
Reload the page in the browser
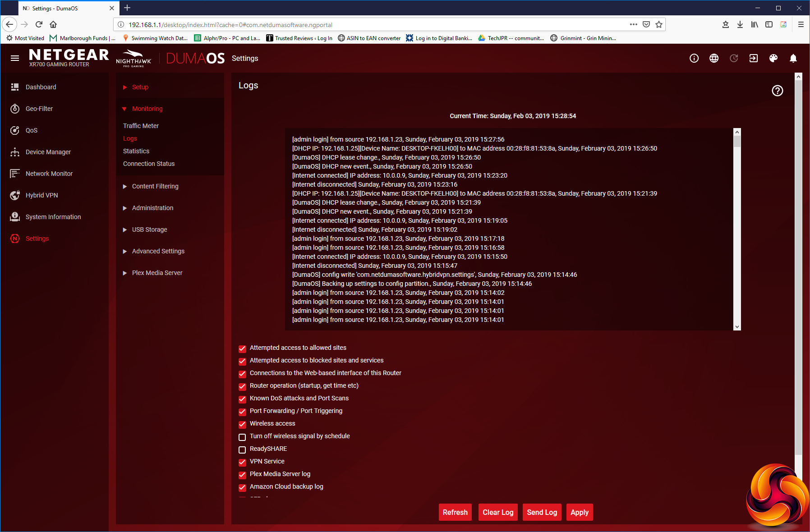coord(39,24)
